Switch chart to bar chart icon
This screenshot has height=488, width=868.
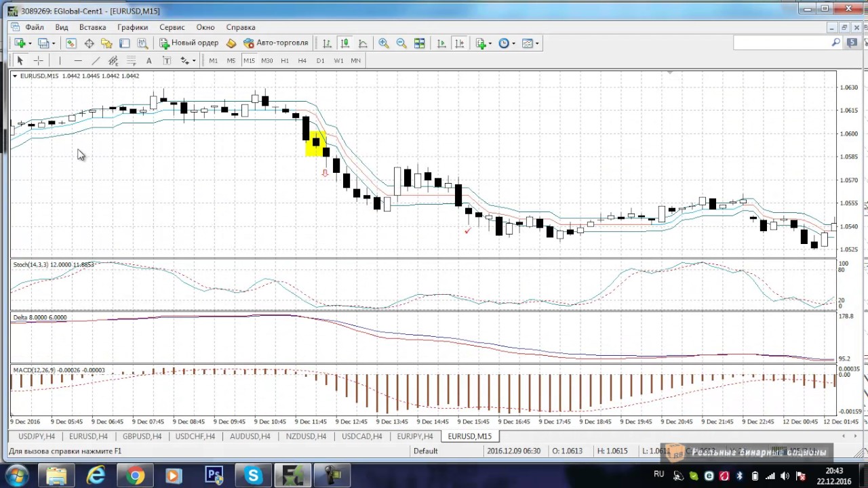coord(327,43)
